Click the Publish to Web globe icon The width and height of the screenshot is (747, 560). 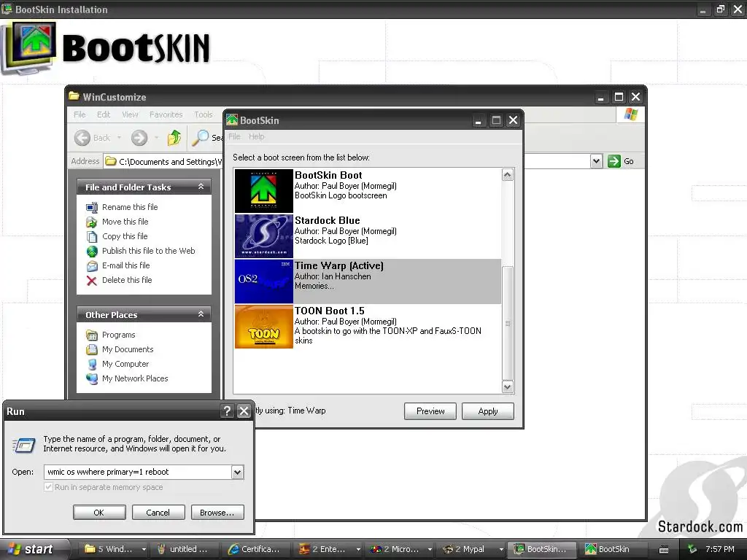pyautogui.click(x=92, y=251)
